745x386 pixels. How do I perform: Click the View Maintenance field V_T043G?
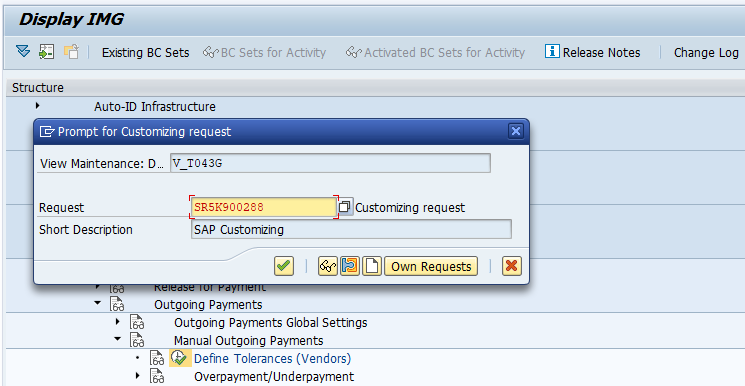330,163
